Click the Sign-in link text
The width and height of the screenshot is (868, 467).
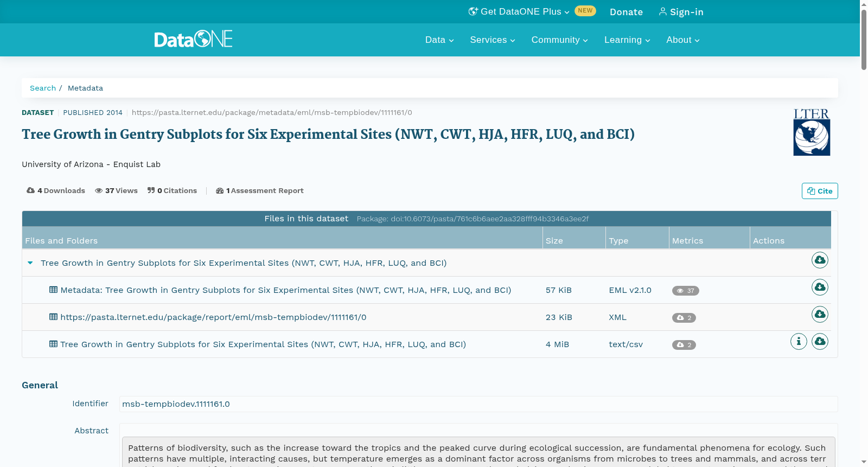click(687, 12)
